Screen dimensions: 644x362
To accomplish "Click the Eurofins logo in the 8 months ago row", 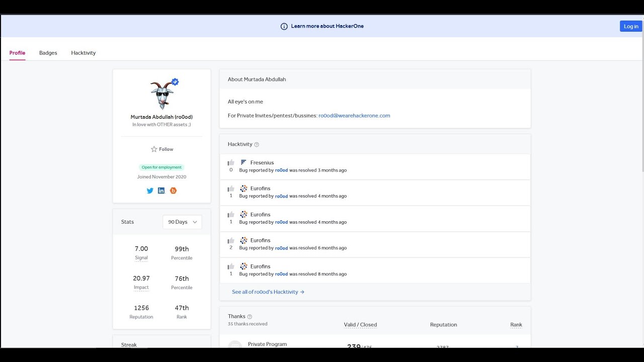I will 244,266.
